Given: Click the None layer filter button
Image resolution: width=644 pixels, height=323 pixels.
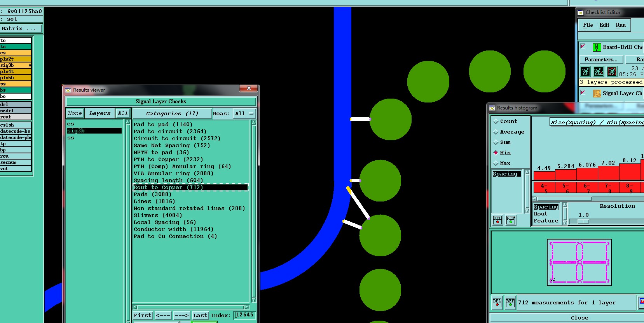Looking at the screenshot, I should click(x=75, y=113).
